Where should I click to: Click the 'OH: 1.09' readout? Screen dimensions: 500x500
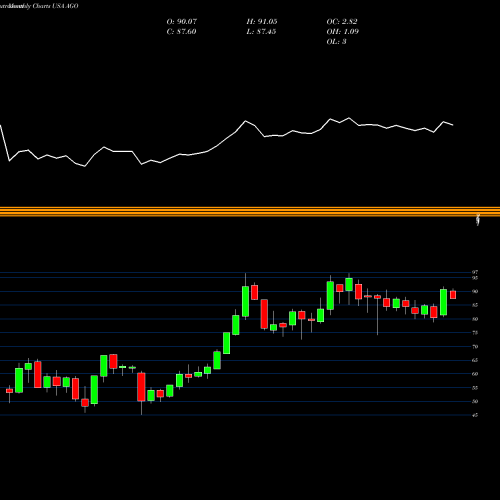point(343,32)
